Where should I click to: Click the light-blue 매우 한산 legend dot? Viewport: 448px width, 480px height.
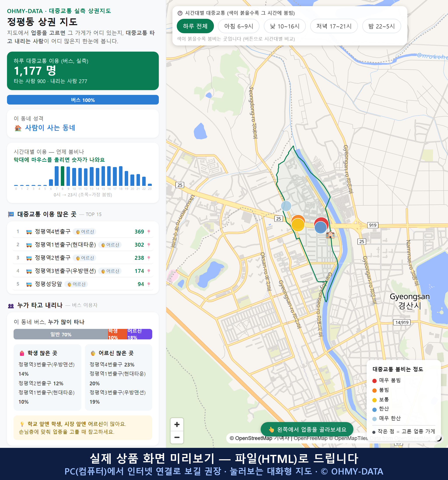click(374, 419)
